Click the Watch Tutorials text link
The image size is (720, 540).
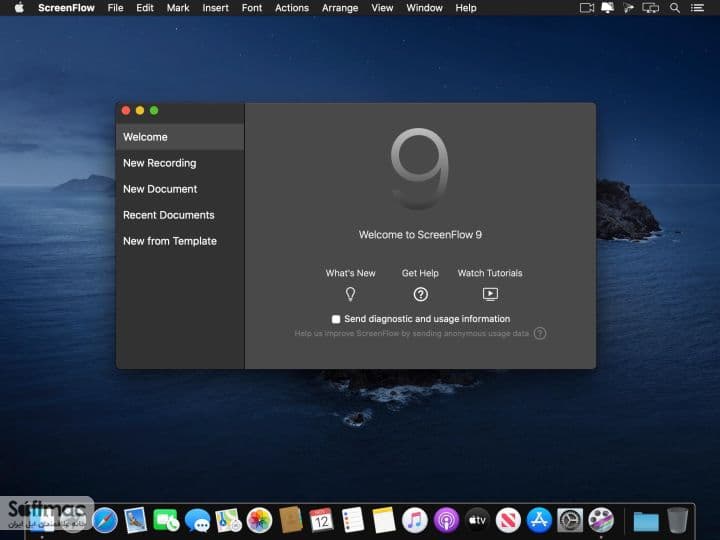pos(490,273)
